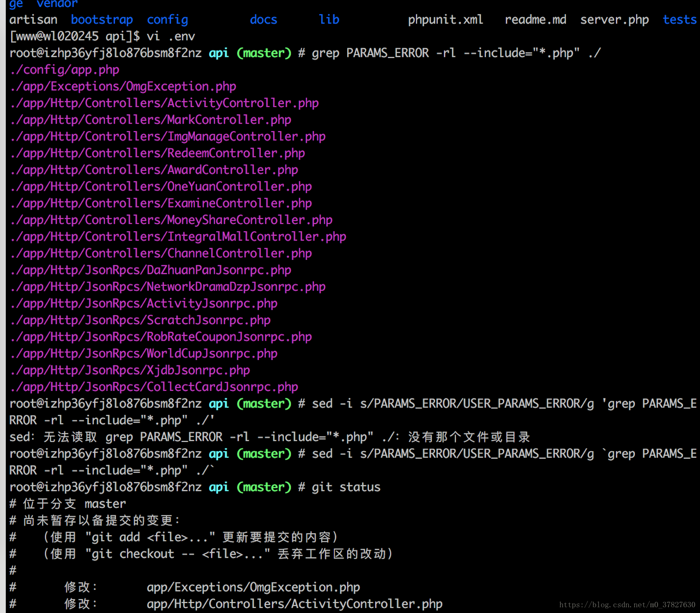Select ./app/Http/JsonRpcs/ScratchJsonrpc.php line
The height and width of the screenshot is (613, 700).
coord(140,320)
